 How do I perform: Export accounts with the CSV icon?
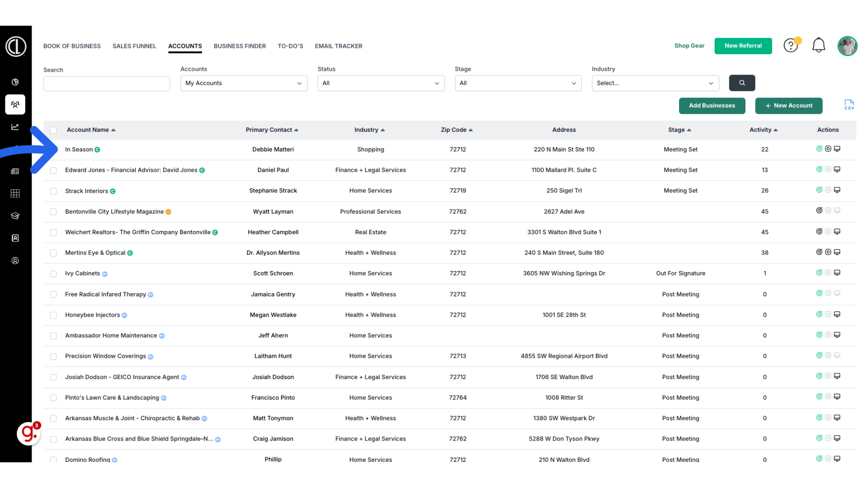(x=849, y=105)
